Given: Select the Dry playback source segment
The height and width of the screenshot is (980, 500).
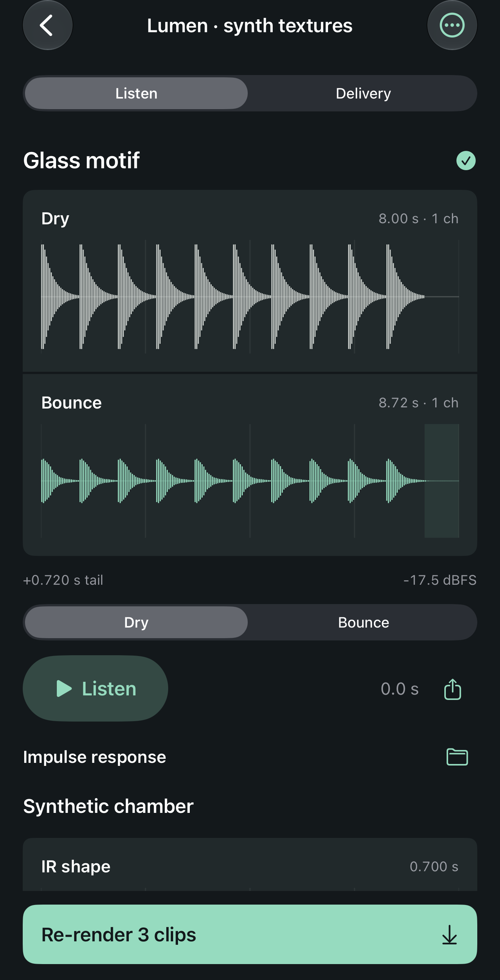Looking at the screenshot, I should pos(136,622).
